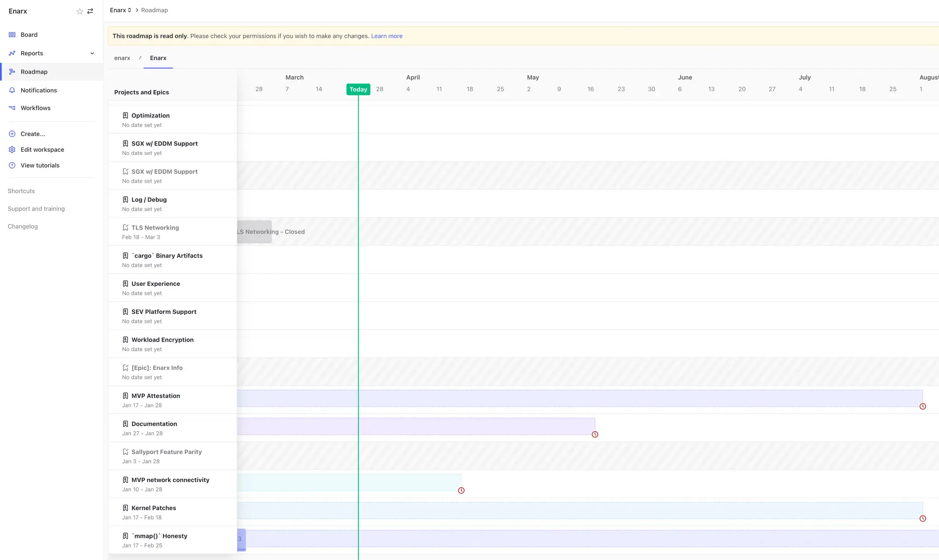This screenshot has height=560, width=939.
Task: Click the Workflows icon
Action: tap(12, 108)
